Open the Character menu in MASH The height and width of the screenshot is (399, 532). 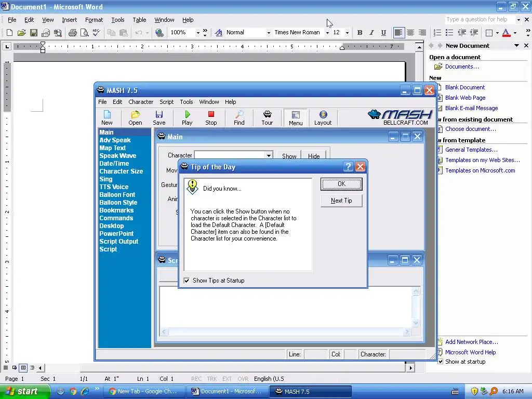tap(141, 102)
